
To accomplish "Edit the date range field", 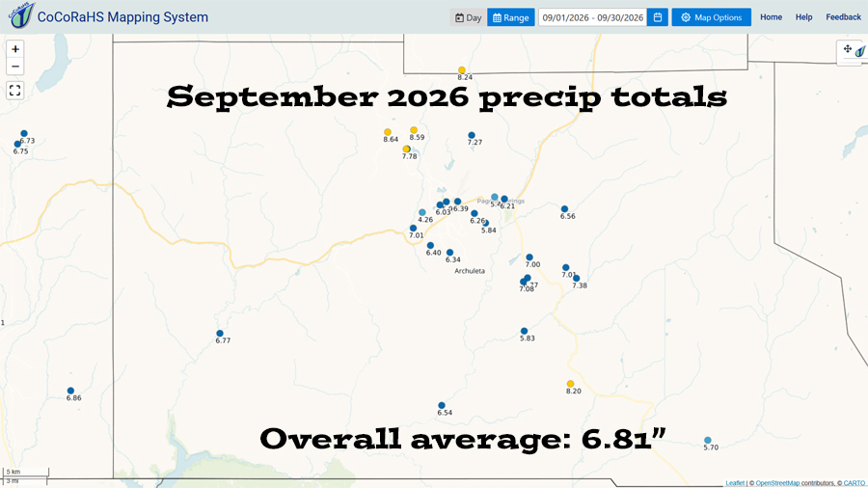I will click(x=592, y=17).
